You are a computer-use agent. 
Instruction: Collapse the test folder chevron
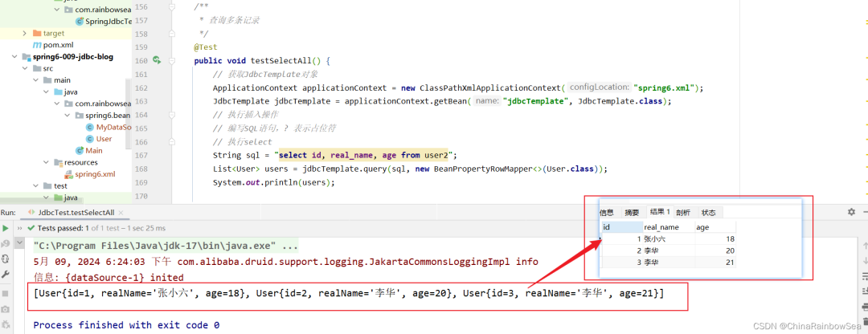(x=36, y=185)
